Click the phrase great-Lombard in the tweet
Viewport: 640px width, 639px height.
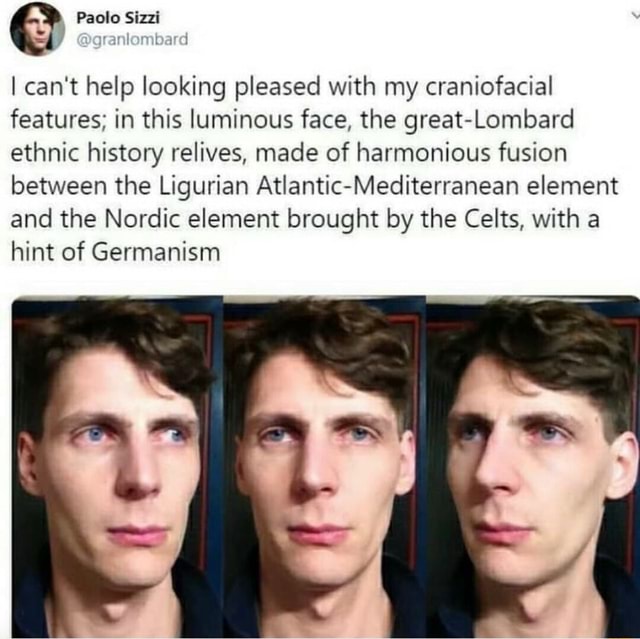click(489, 120)
